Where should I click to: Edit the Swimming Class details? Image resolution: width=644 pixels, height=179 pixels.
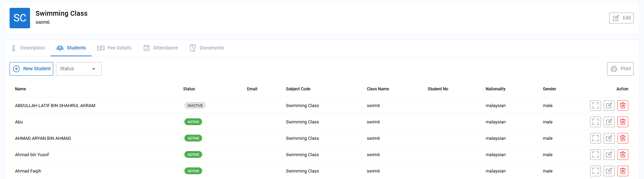[x=621, y=18]
